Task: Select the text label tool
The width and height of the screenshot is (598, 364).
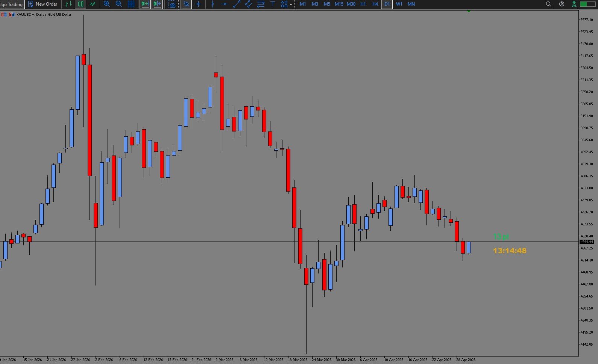Action: tap(273, 4)
